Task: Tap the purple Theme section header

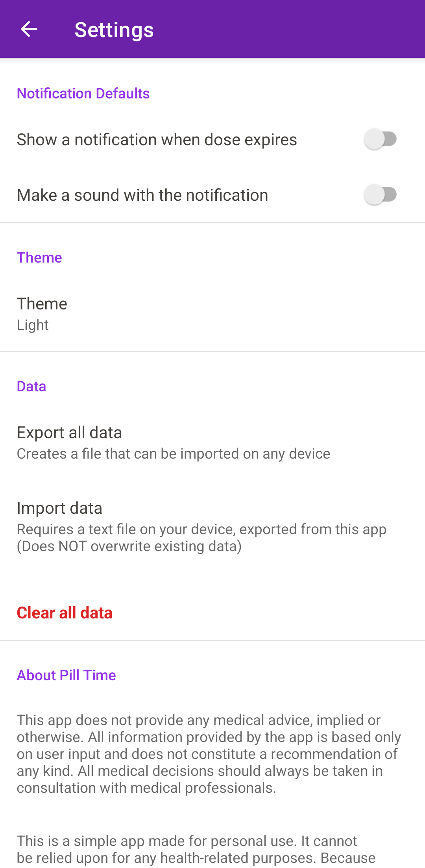Action: (x=39, y=258)
